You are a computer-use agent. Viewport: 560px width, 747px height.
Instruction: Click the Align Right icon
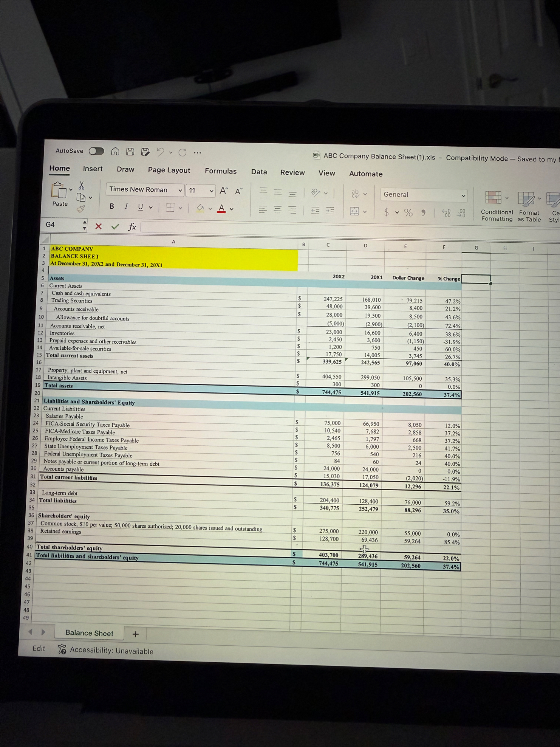click(292, 210)
